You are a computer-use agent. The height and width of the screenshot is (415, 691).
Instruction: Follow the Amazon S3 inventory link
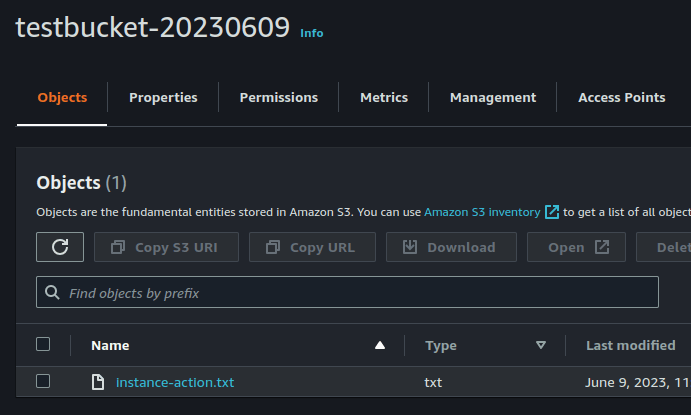point(482,212)
